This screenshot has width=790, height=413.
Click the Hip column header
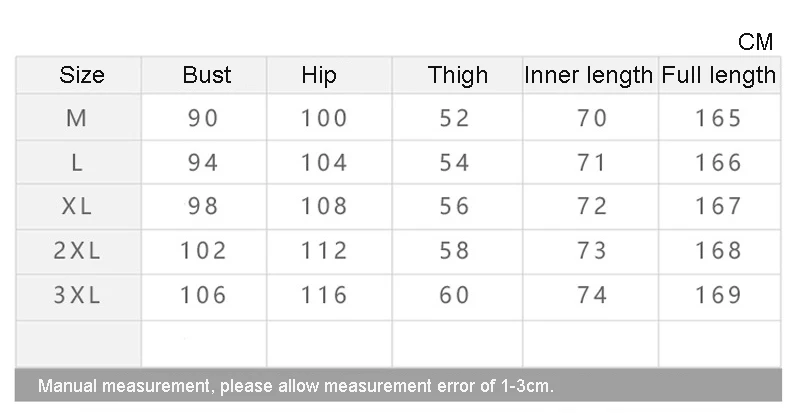click(x=319, y=76)
